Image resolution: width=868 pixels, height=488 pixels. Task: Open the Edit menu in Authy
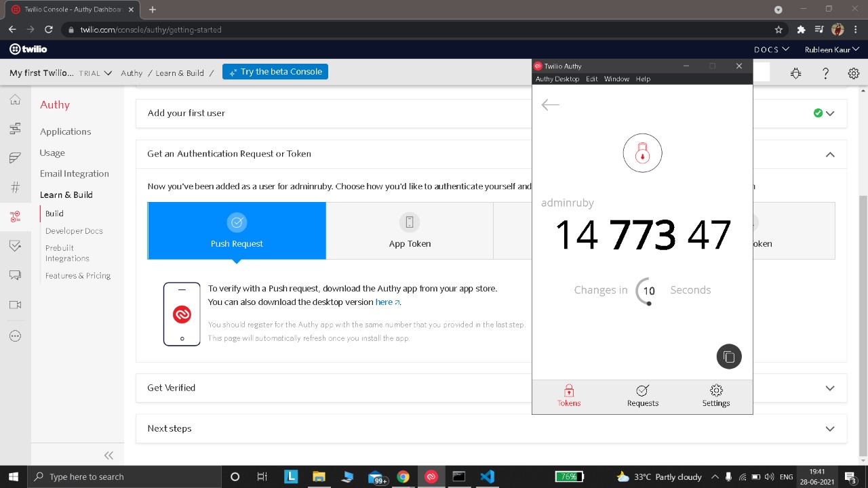591,79
